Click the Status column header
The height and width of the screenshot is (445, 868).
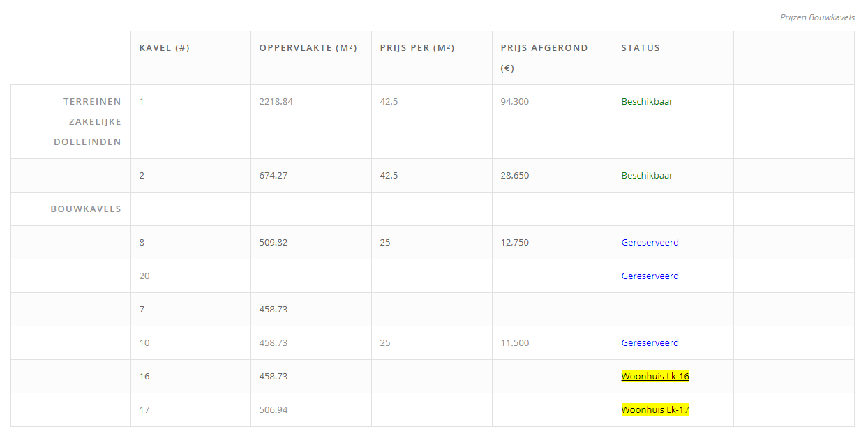[641, 48]
